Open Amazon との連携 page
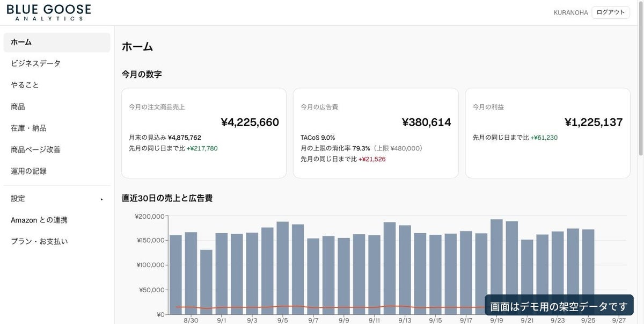The height and width of the screenshot is (324, 644). 57,220
